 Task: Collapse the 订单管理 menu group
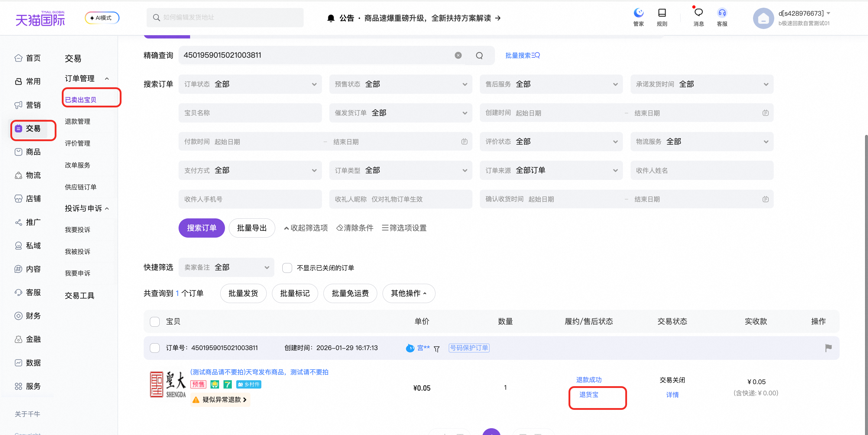107,79
